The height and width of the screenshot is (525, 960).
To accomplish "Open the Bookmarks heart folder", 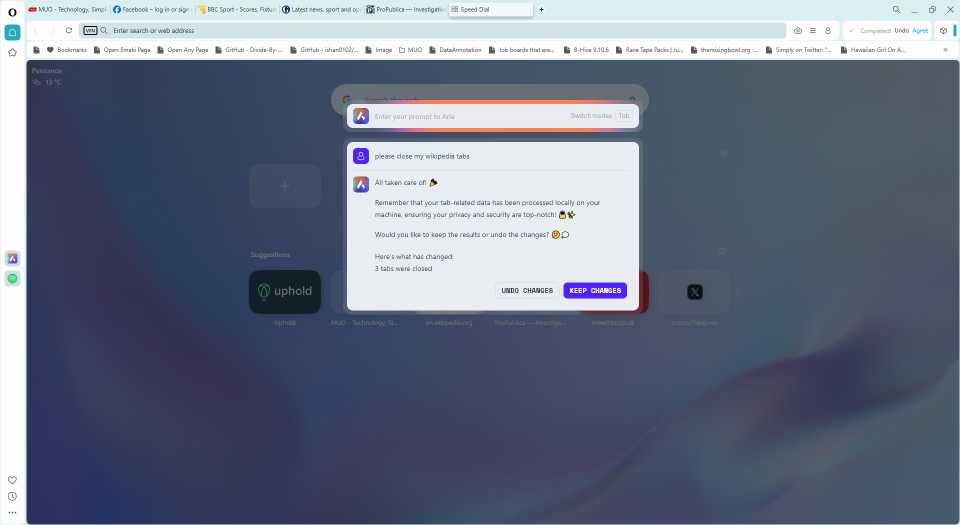I will coord(67,50).
